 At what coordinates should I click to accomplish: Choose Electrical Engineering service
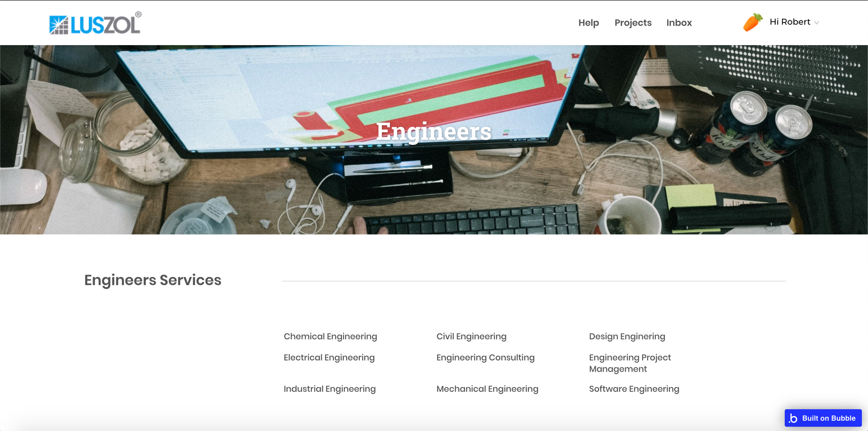tap(329, 358)
